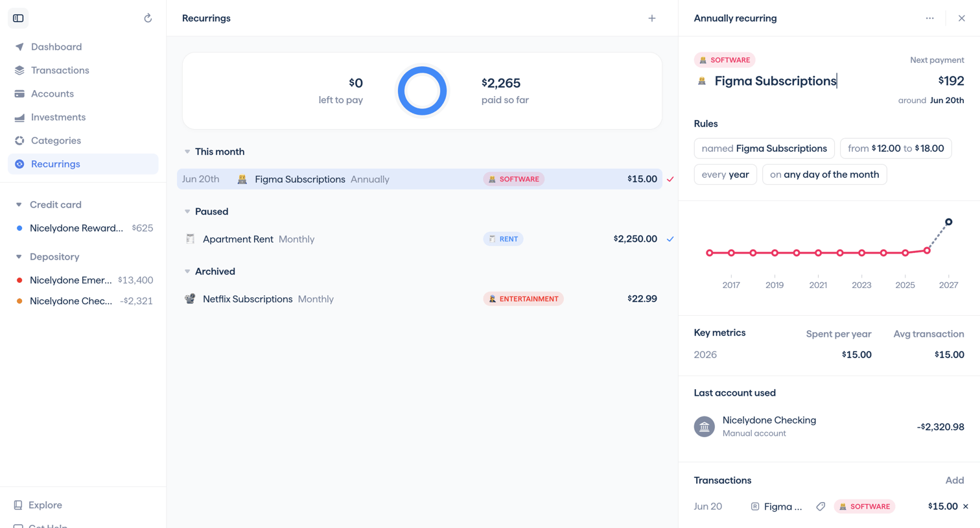Click the SOFTWARE category badge in panel

(725, 60)
